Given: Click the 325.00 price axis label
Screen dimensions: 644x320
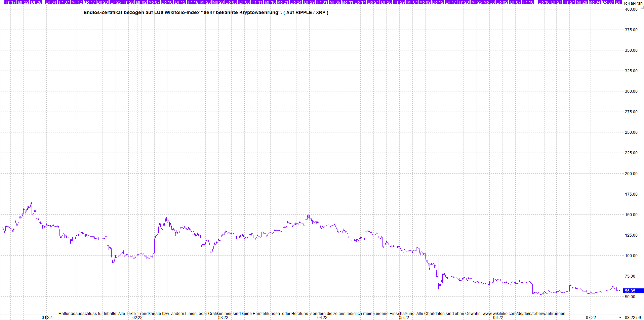Looking at the screenshot, I should point(631,71).
